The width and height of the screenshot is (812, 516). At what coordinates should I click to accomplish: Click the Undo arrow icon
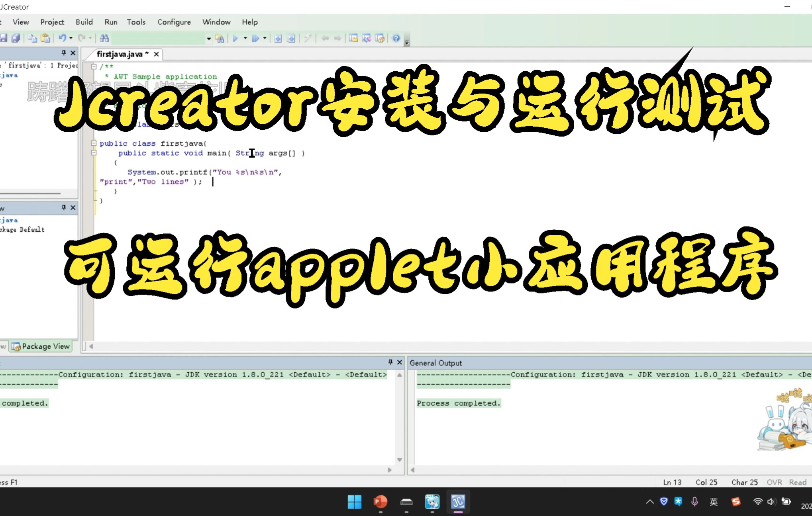(63, 38)
